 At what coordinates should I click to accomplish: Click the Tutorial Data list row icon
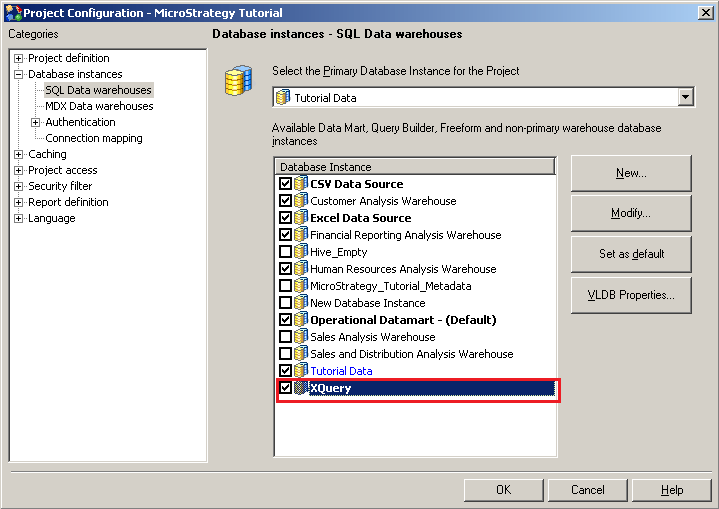301,370
